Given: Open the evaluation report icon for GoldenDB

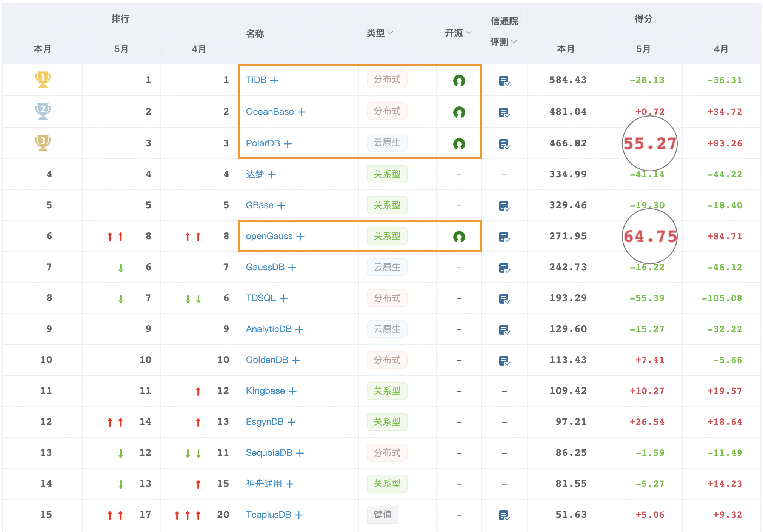Looking at the screenshot, I should click(x=504, y=361).
